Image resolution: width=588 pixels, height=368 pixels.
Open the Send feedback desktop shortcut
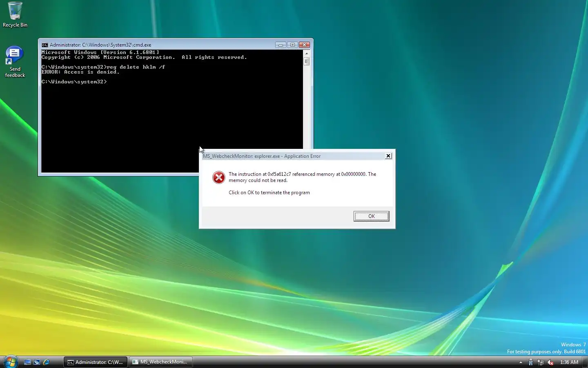coord(15,62)
